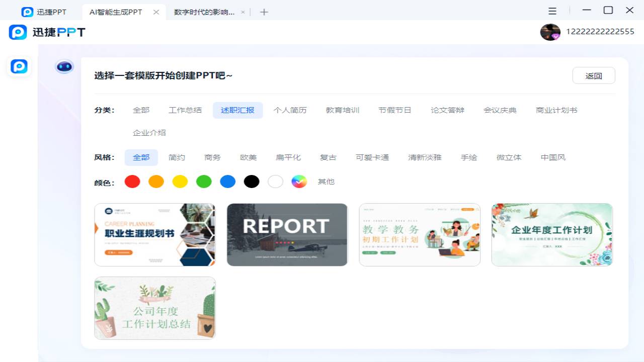Click the robot avatar next to the heading
This screenshot has height=362, width=644.
coord(64,66)
